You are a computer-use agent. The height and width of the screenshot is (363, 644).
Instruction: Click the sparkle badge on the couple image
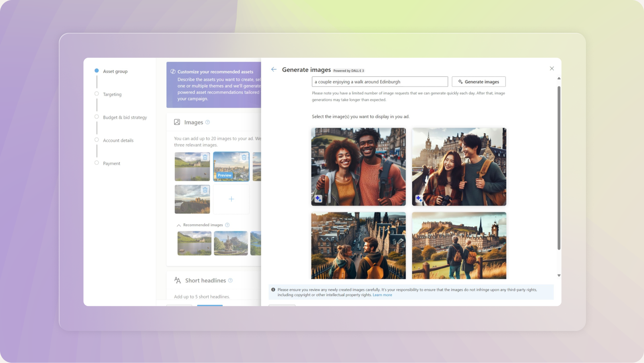tap(318, 198)
